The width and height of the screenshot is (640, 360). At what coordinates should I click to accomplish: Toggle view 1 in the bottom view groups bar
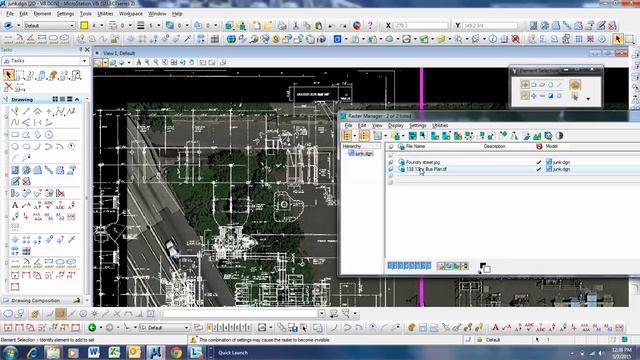(x=210, y=327)
